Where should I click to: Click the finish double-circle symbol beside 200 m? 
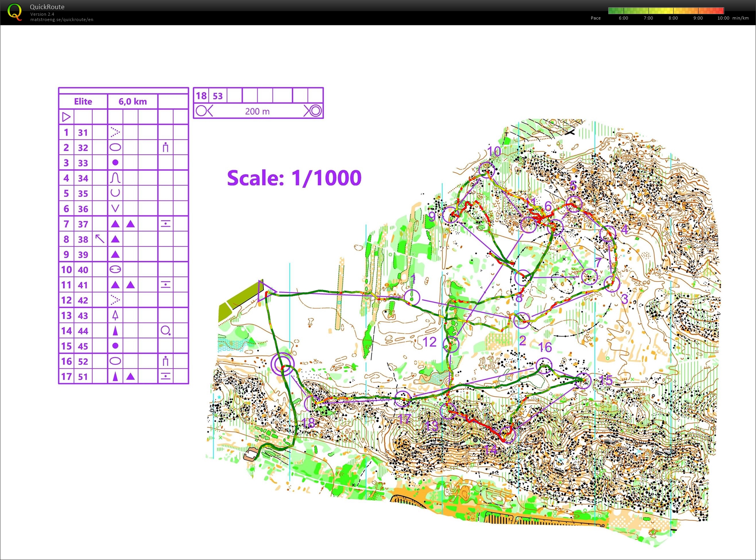[x=315, y=111]
